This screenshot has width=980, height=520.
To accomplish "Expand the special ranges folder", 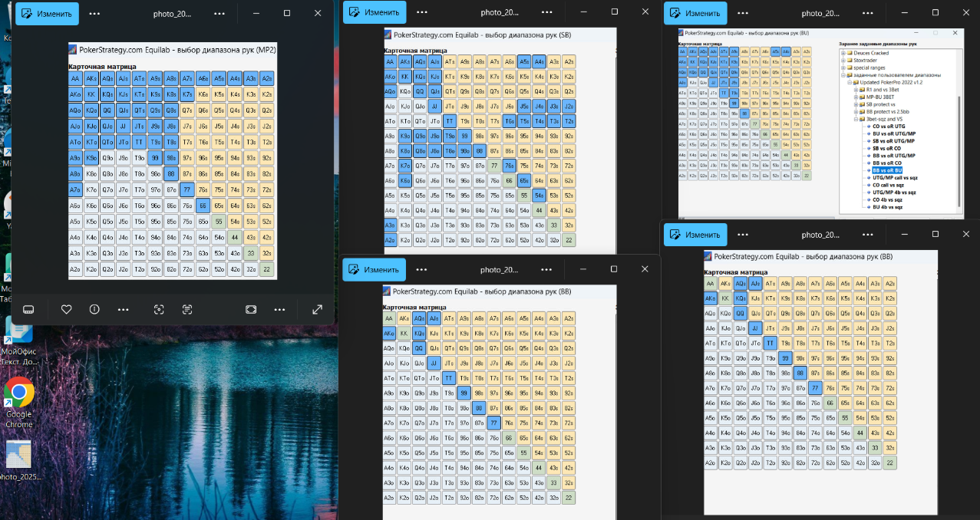I will click(843, 67).
